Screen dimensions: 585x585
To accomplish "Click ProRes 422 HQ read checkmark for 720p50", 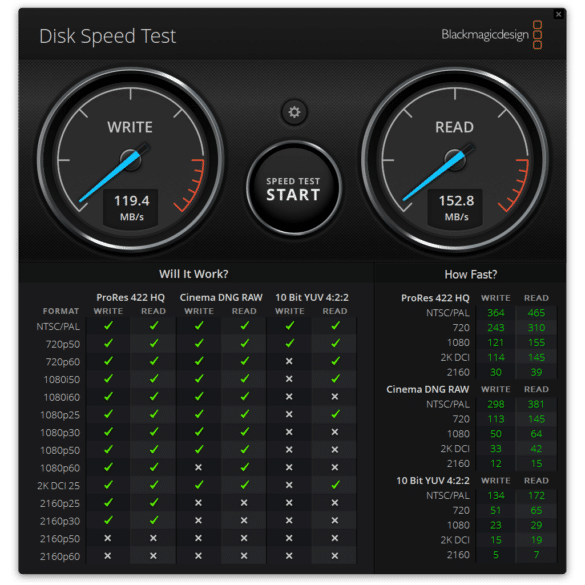I will point(154,343).
